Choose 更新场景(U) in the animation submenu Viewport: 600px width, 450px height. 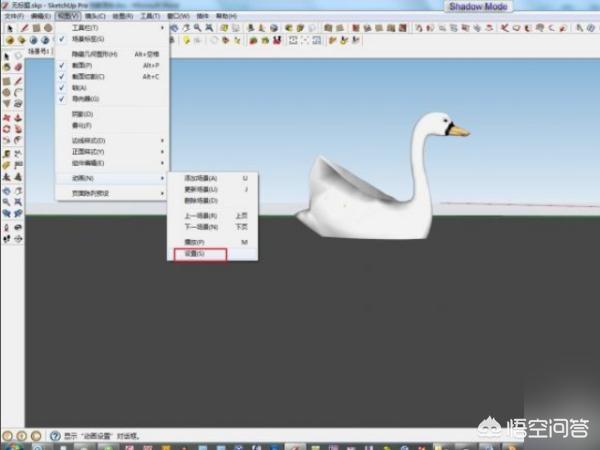tap(213, 189)
